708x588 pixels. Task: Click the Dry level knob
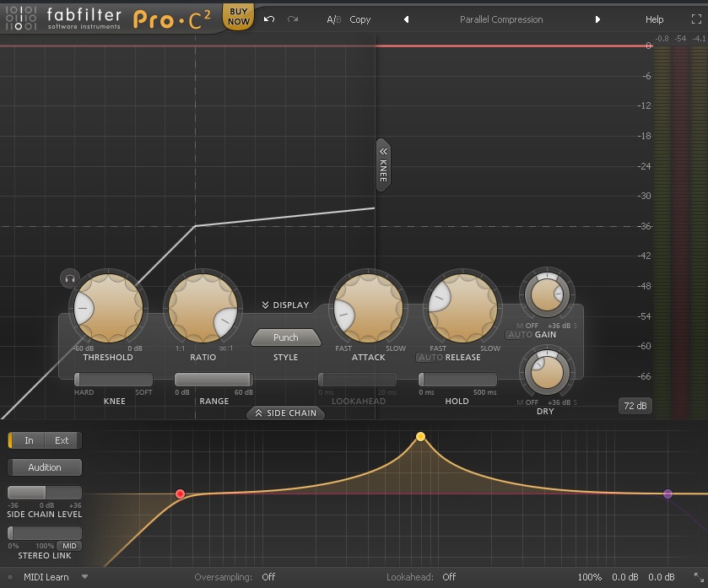[547, 371]
